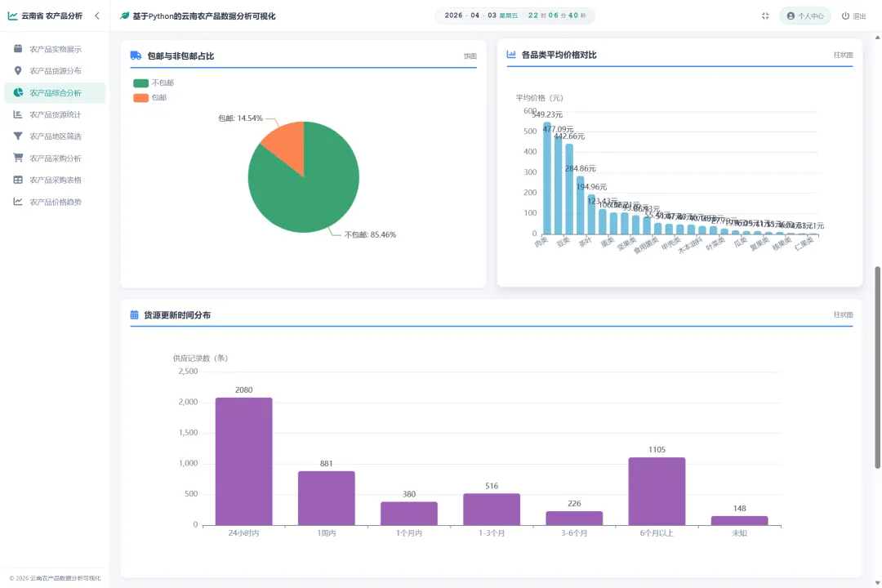Click the scroll-down arrow at page bottom

point(877,583)
